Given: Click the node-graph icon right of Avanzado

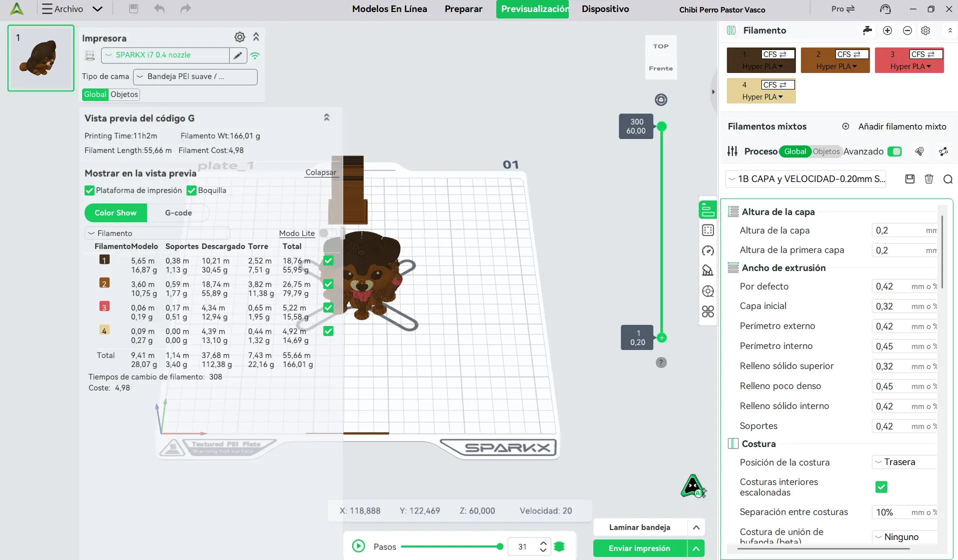Looking at the screenshot, I should [x=943, y=151].
